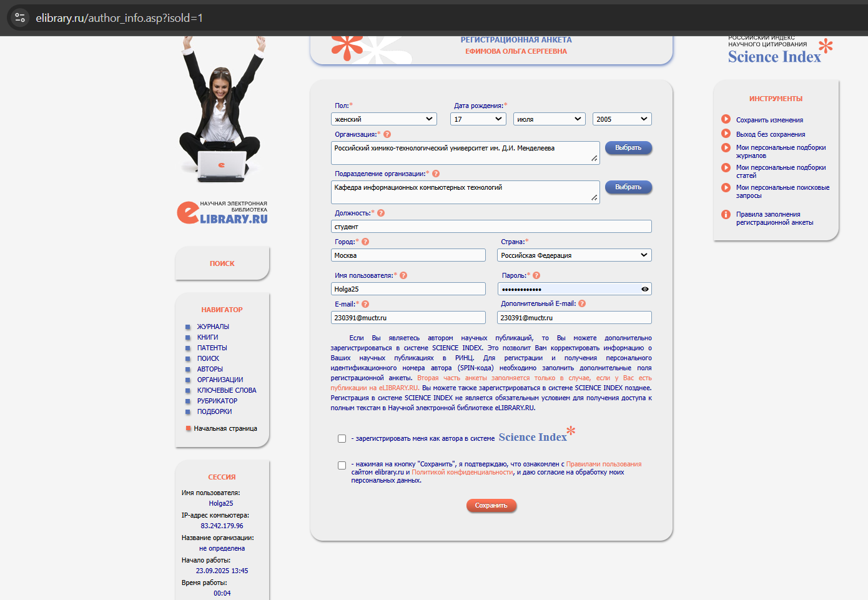Viewport: 868px width, 600px height.
Task: Click the eLIBRARY.RU logo
Action: [x=222, y=212]
